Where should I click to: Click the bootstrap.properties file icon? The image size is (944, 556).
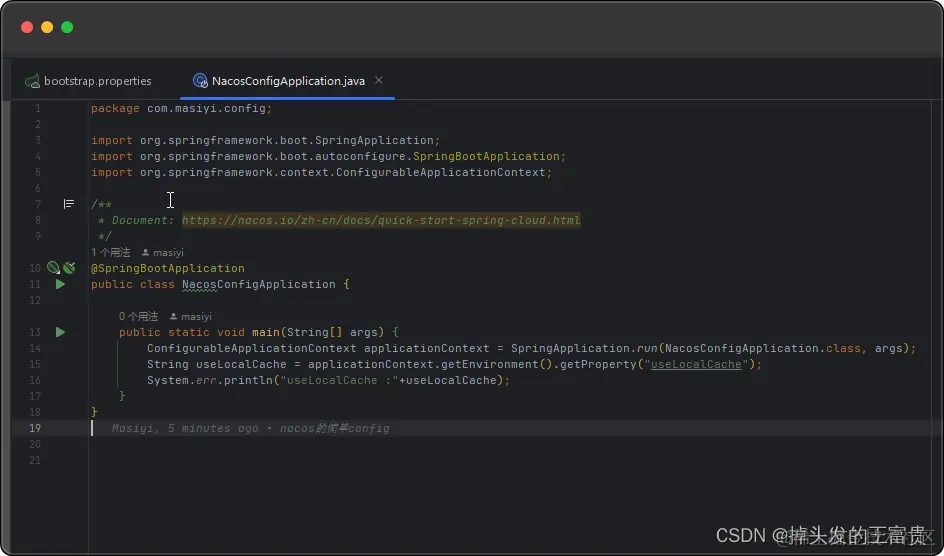pyautogui.click(x=33, y=81)
